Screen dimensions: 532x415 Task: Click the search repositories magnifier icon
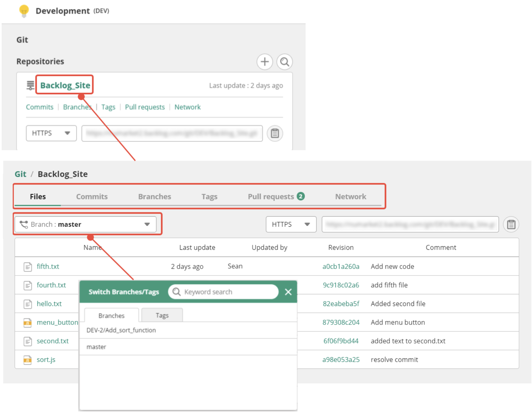(285, 62)
